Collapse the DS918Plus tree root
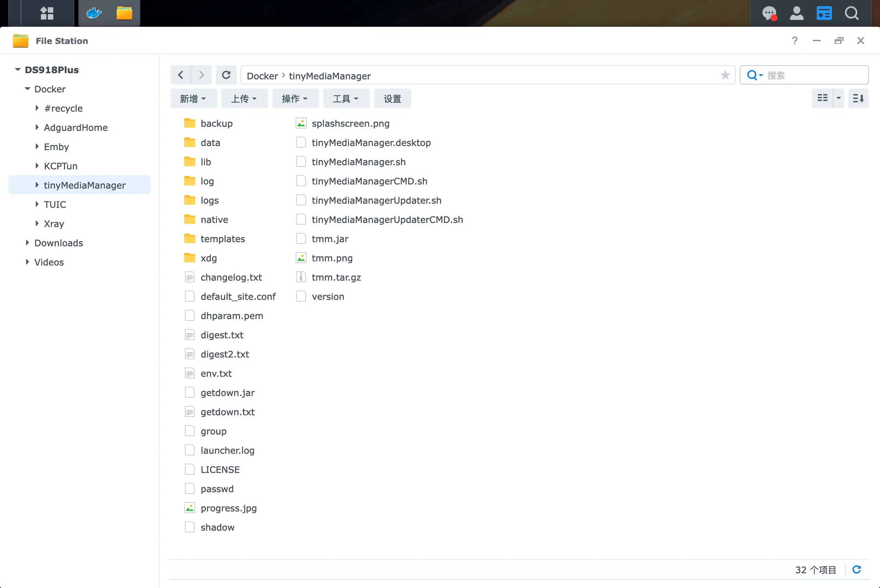Screen dimensions: 880x588 (x=18, y=69)
